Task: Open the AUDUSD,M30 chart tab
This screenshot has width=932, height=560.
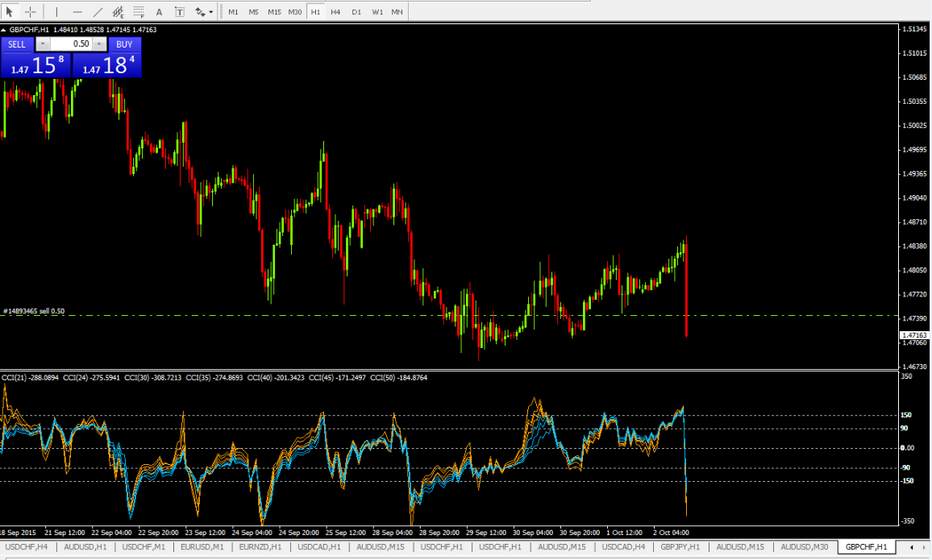Action: coord(804,547)
